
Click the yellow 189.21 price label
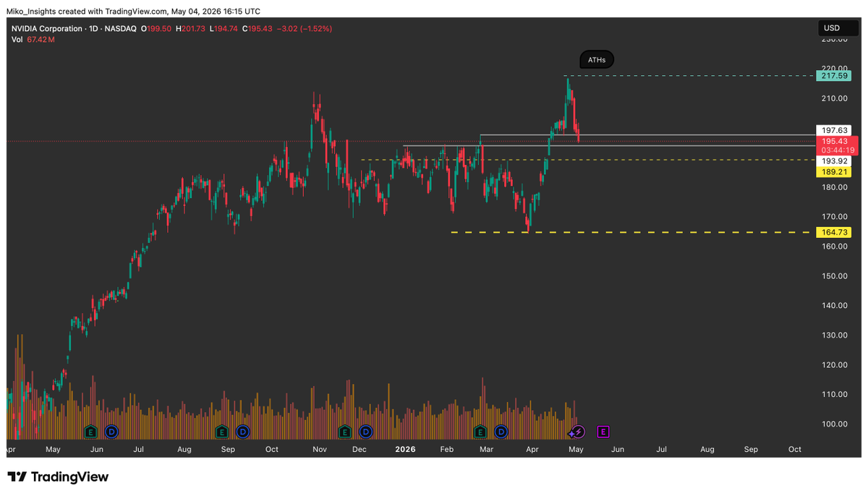(833, 172)
